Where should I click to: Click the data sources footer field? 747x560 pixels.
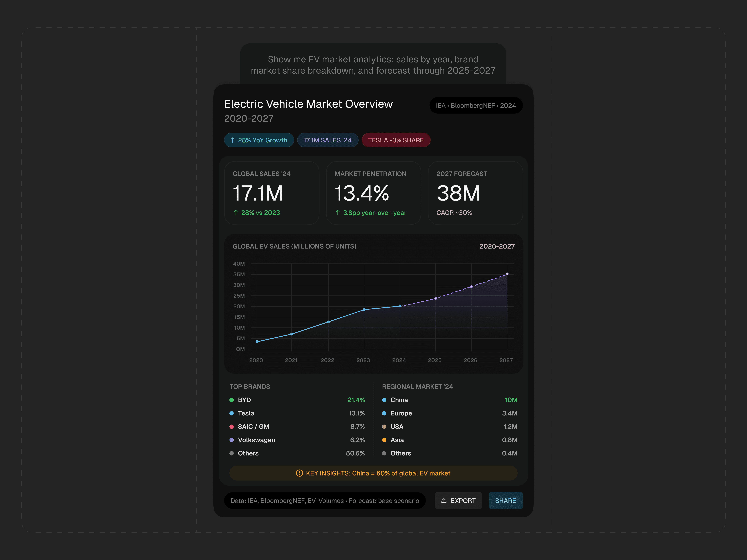[325, 501]
